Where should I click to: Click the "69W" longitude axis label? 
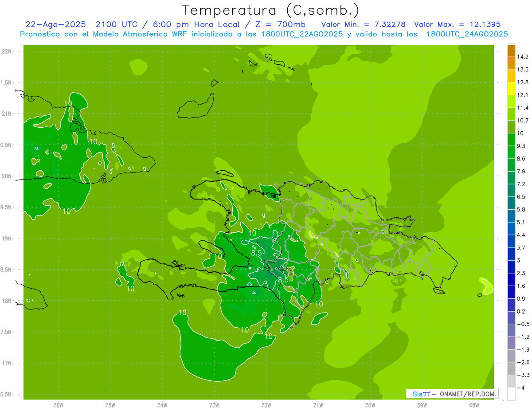(x=422, y=405)
